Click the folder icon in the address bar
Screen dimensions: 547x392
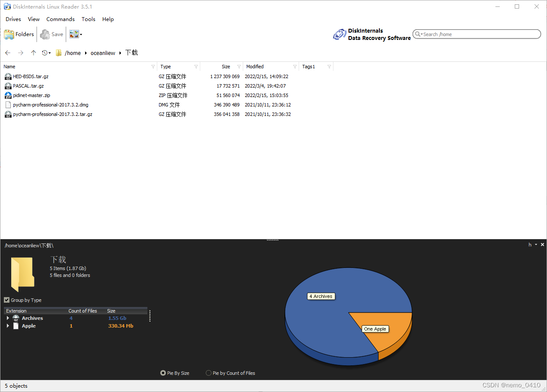click(x=59, y=53)
